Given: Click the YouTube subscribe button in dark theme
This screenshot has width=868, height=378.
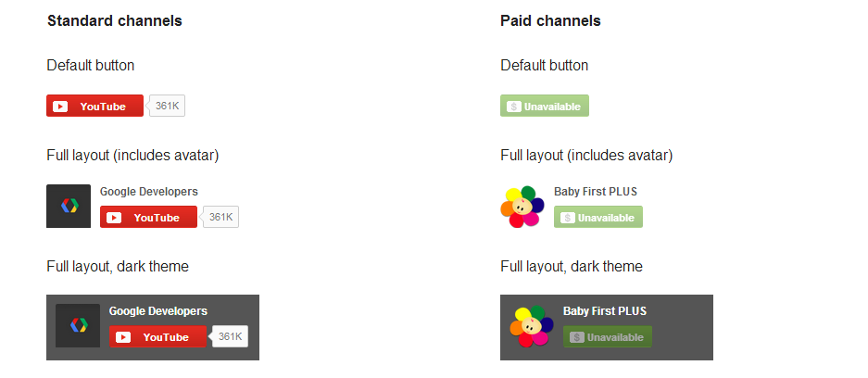Looking at the screenshot, I should click(157, 337).
